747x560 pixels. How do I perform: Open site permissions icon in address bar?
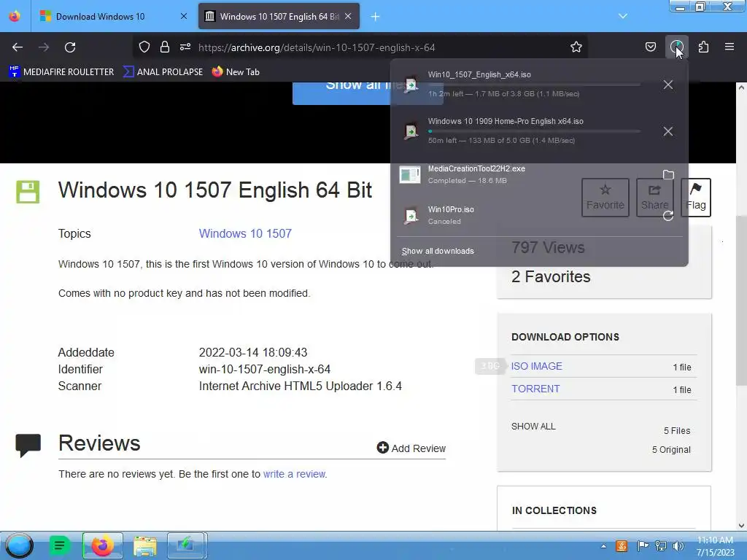point(185,47)
